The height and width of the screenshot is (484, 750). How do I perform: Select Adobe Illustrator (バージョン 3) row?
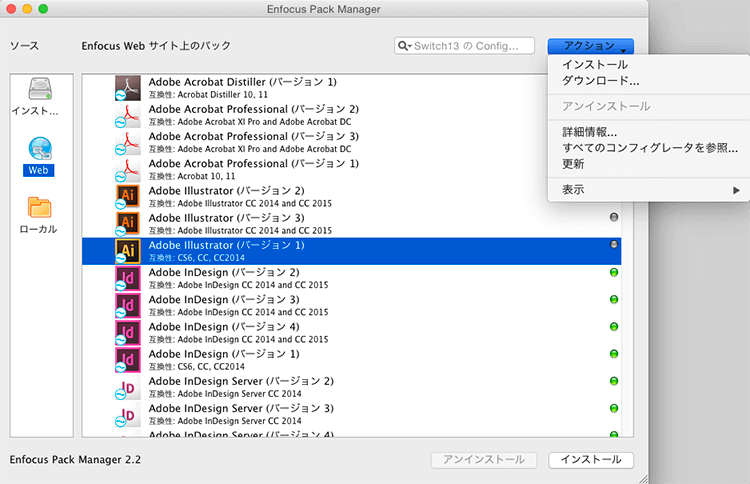click(352, 224)
